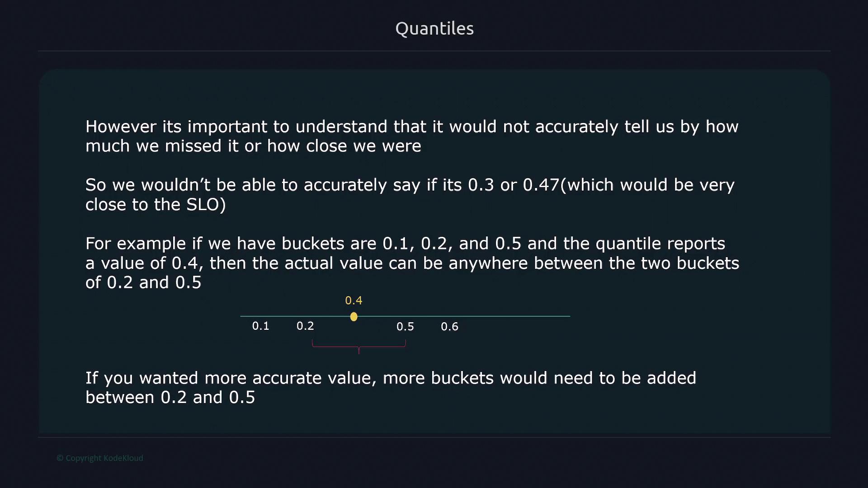The height and width of the screenshot is (488, 868).
Task: Click the red bracket beneath the number line
Action: [x=359, y=347]
